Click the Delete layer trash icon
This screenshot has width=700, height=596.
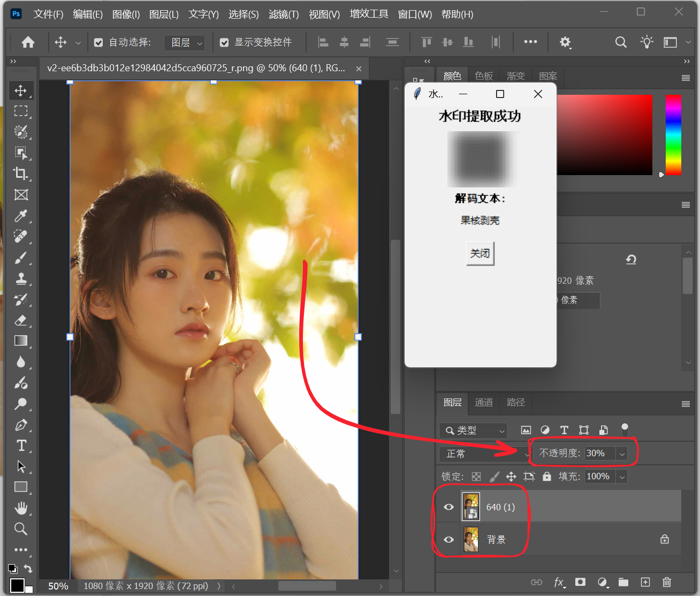coord(666,582)
